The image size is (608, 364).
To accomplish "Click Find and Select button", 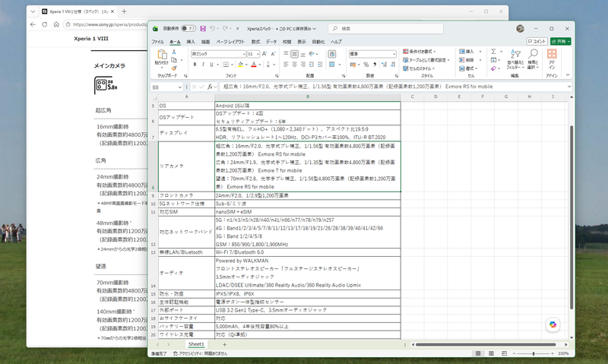I will tap(534, 59).
